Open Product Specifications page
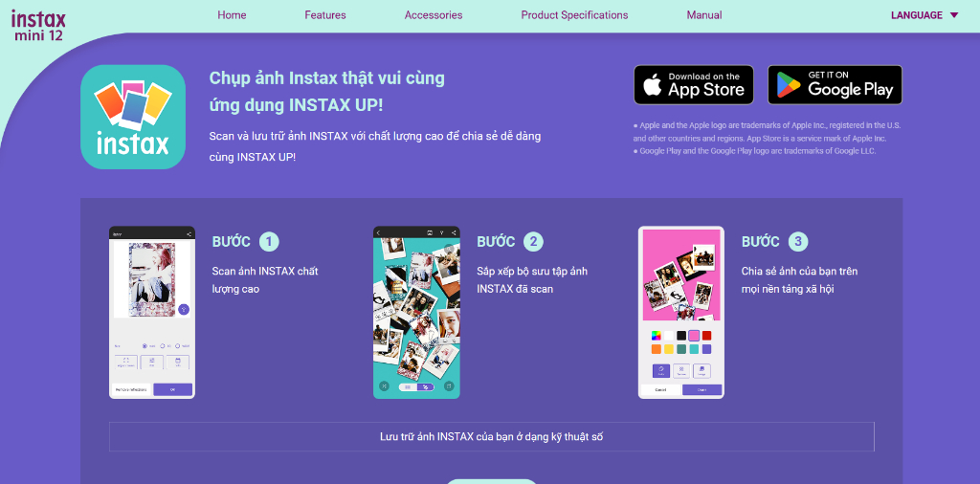Screen dimensions: 980x484 point(574,15)
